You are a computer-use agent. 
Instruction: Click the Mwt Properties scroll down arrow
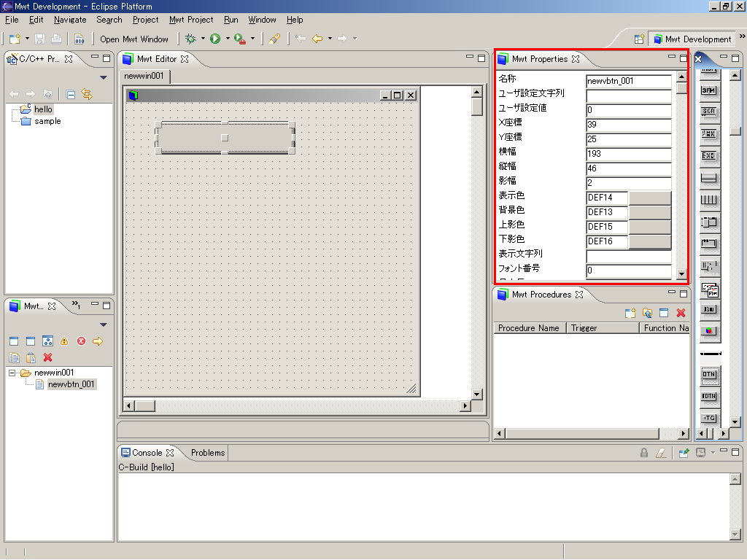682,274
